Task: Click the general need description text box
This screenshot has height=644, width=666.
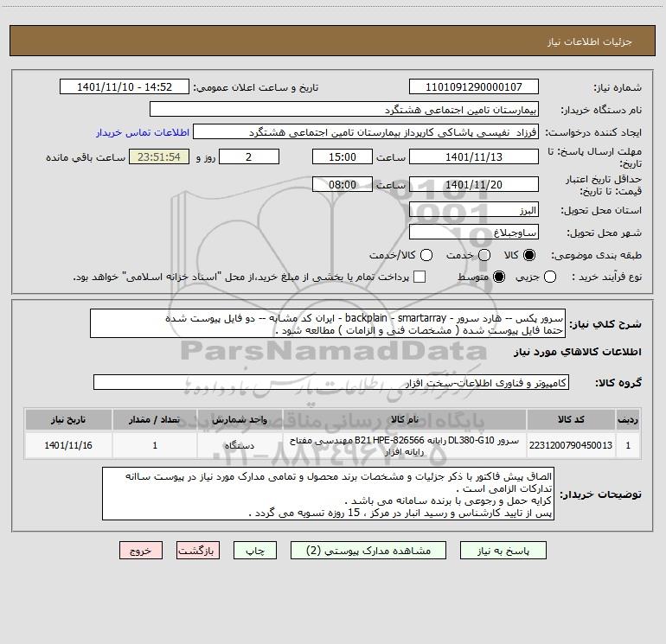Action: (x=328, y=324)
